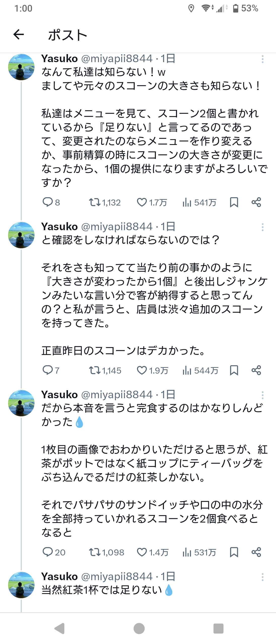Tap the Android recent apps square button
This screenshot has width=276, height=644.
point(218,628)
